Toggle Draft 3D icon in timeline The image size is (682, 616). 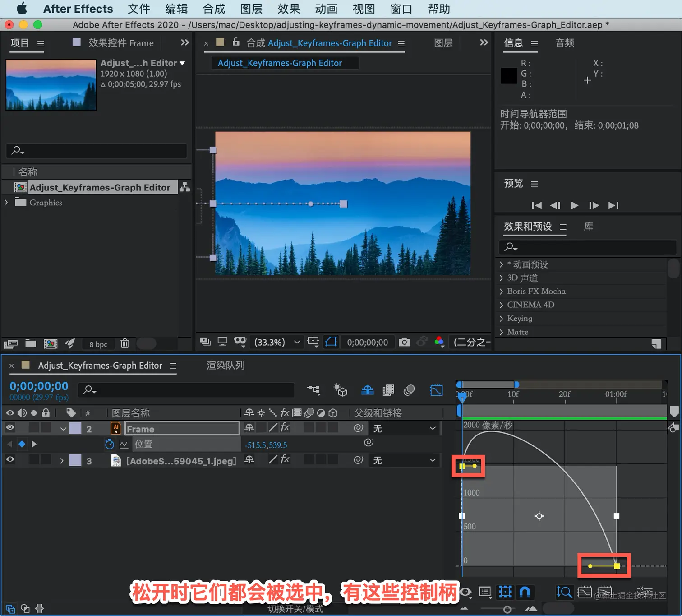pyautogui.click(x=340, y=390)
